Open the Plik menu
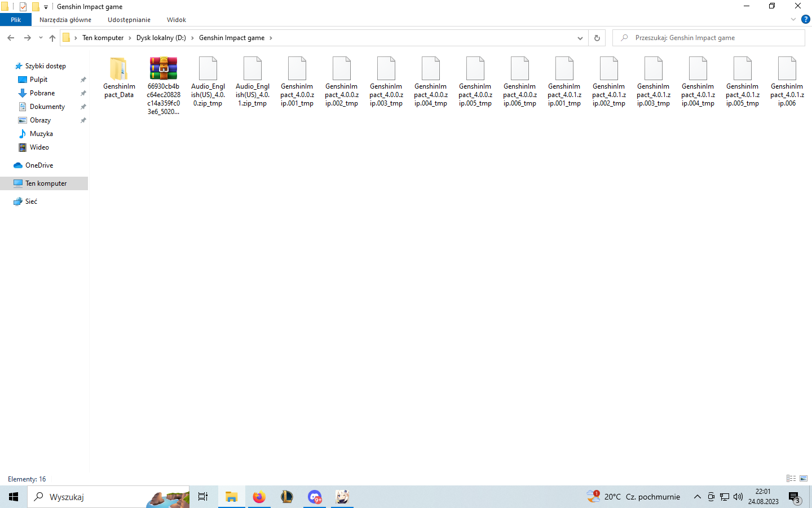 pyautogui.click(x=16, y=20)
